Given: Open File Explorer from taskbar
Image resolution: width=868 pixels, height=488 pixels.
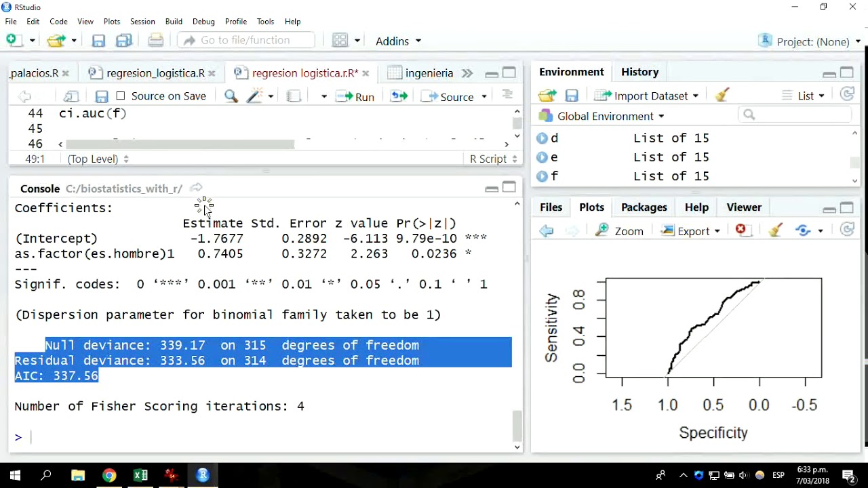Looking at the screenshot, I should click(78, 475).
